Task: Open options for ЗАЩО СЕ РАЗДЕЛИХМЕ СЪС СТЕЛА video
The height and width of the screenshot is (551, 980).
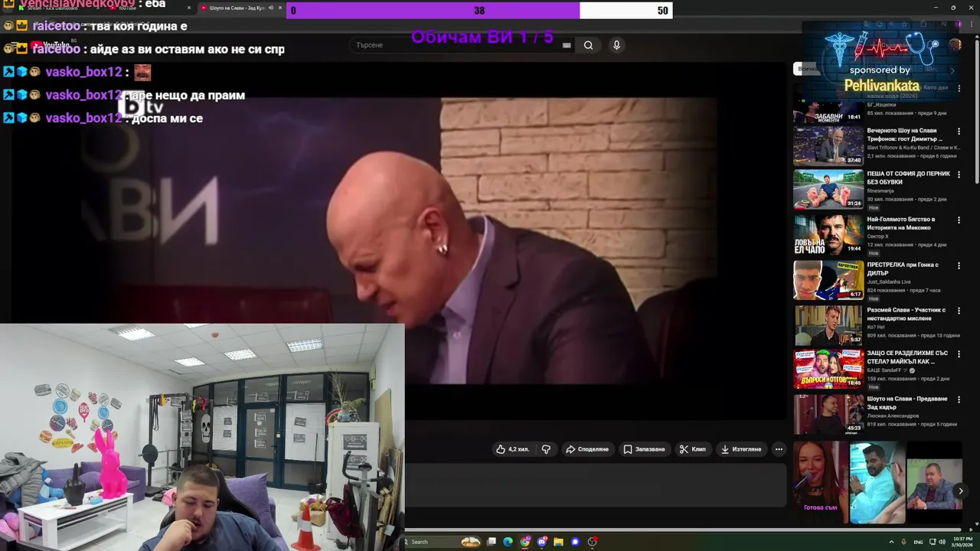Action: [959, 354]
